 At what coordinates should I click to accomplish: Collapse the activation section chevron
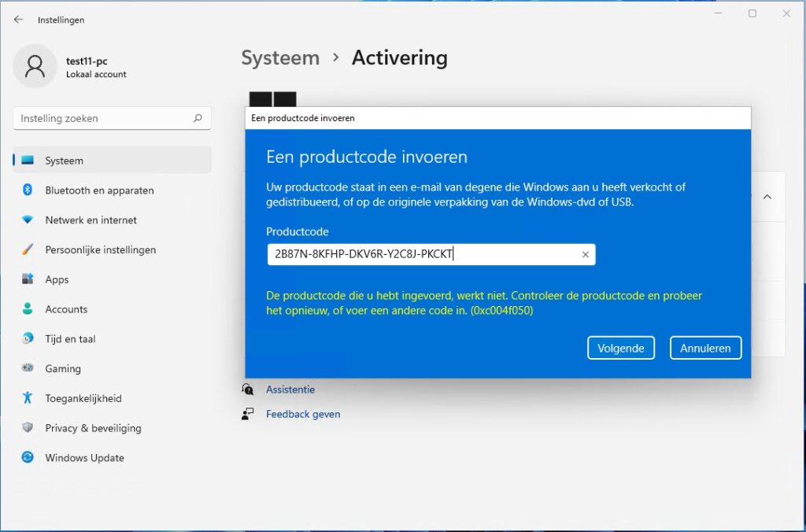(x=767, y=198)
